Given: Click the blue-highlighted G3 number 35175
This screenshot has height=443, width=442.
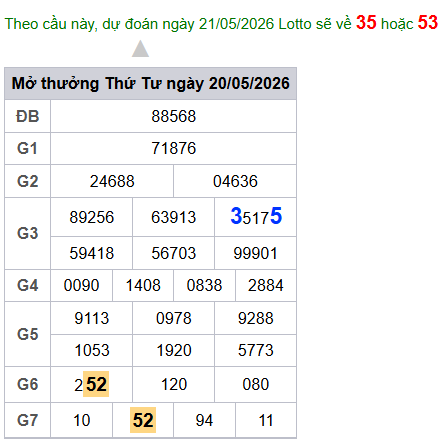Looking at the screenshot, I should tap(256, 216).
